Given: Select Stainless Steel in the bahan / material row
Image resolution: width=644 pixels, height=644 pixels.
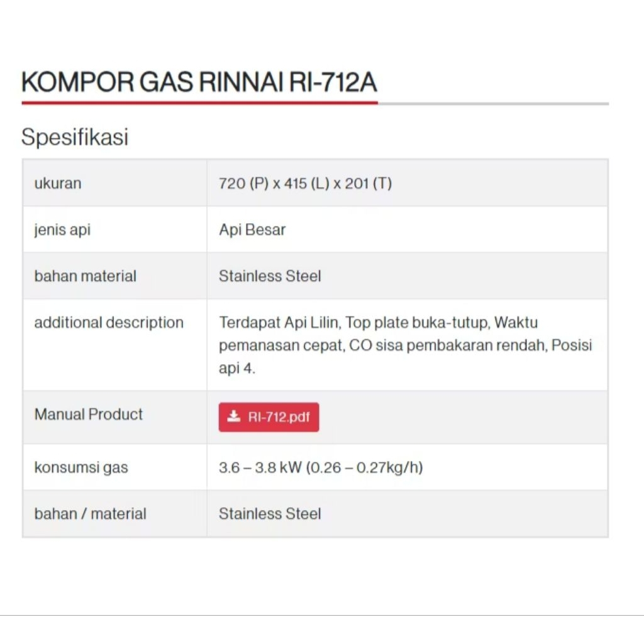Looking at the screenshot, I should [x=270, y=514].
